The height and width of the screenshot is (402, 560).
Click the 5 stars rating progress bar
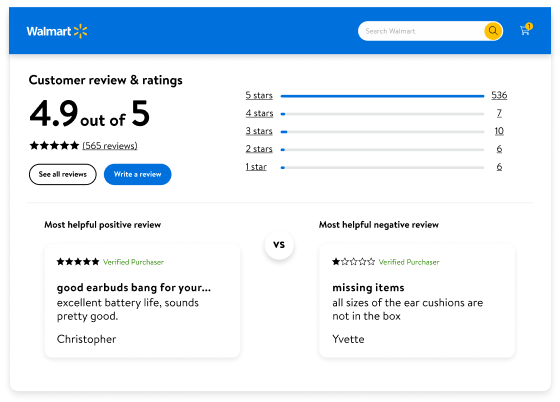click(382, 96)
